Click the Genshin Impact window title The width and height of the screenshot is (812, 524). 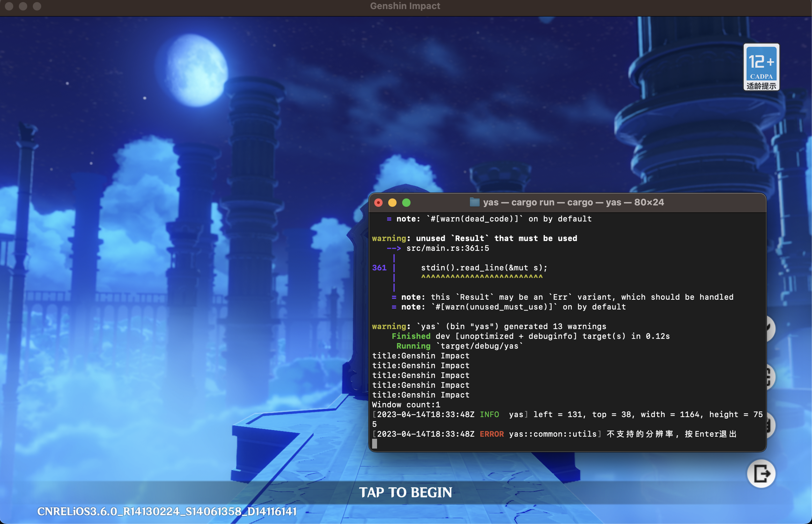405,6
